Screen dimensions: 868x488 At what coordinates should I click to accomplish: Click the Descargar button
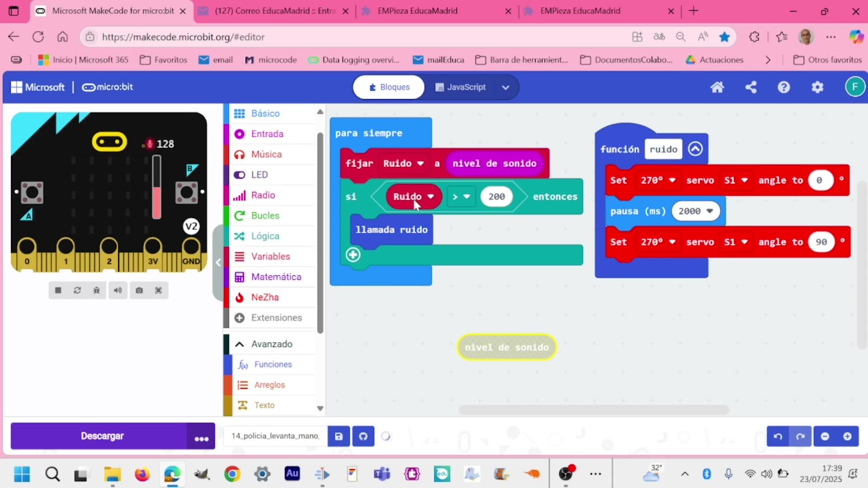(x=102, y=436)
